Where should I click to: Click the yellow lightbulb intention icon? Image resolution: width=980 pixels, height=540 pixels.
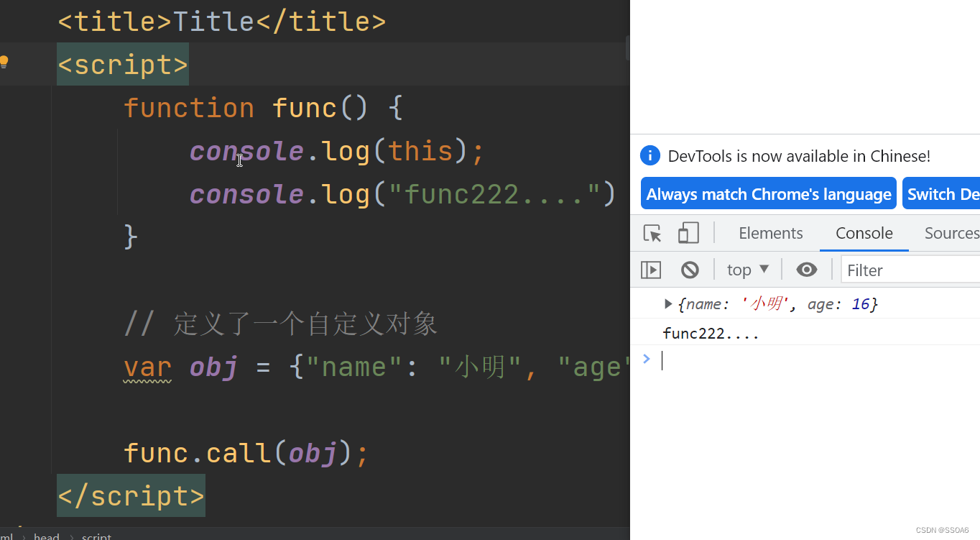4,62
